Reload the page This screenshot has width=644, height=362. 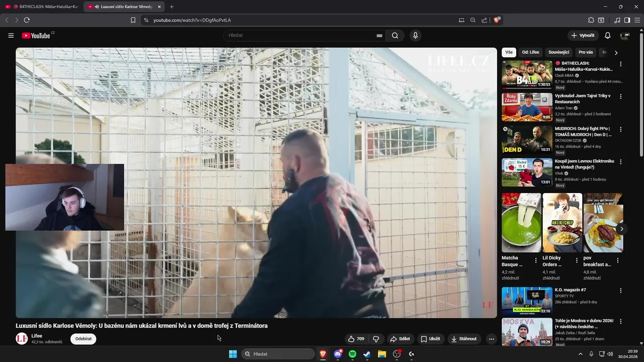27,20
